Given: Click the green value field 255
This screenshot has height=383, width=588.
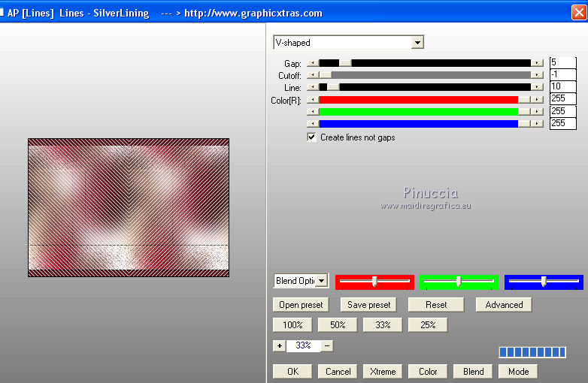Looking at the screenshot, I should (x=562, y=111).
